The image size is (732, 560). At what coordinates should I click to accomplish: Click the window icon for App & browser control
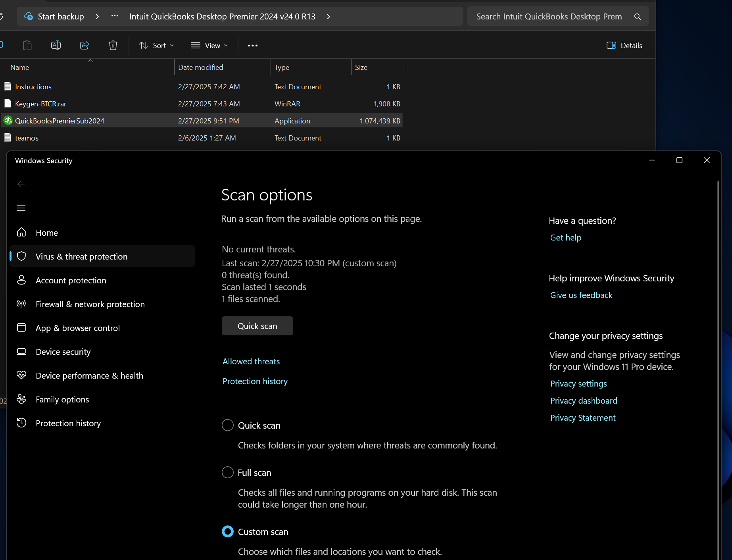click(21, 327)
